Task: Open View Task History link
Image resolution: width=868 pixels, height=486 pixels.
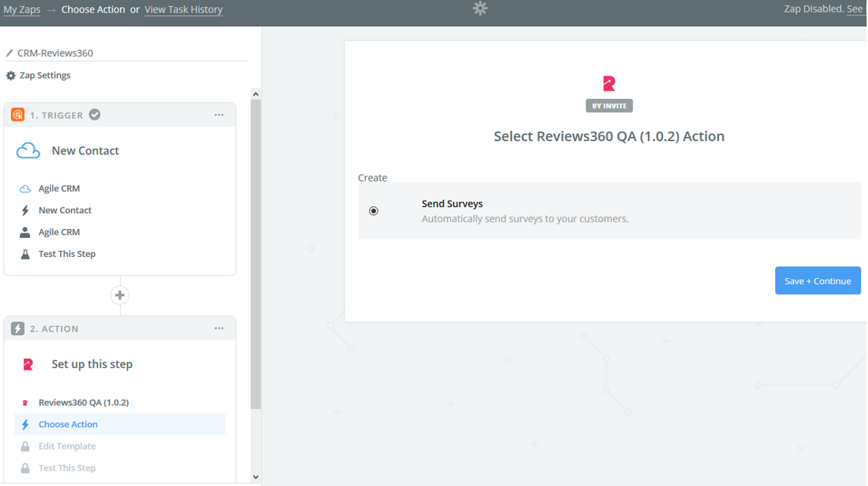Action: click(x=183, y=10)
